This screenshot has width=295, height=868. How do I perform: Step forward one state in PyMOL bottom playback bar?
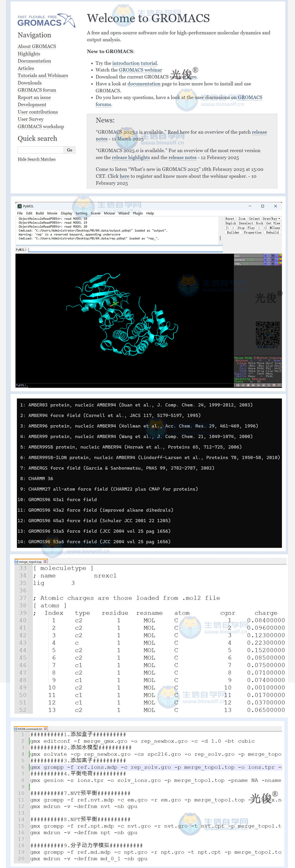(x=258, y=385)
